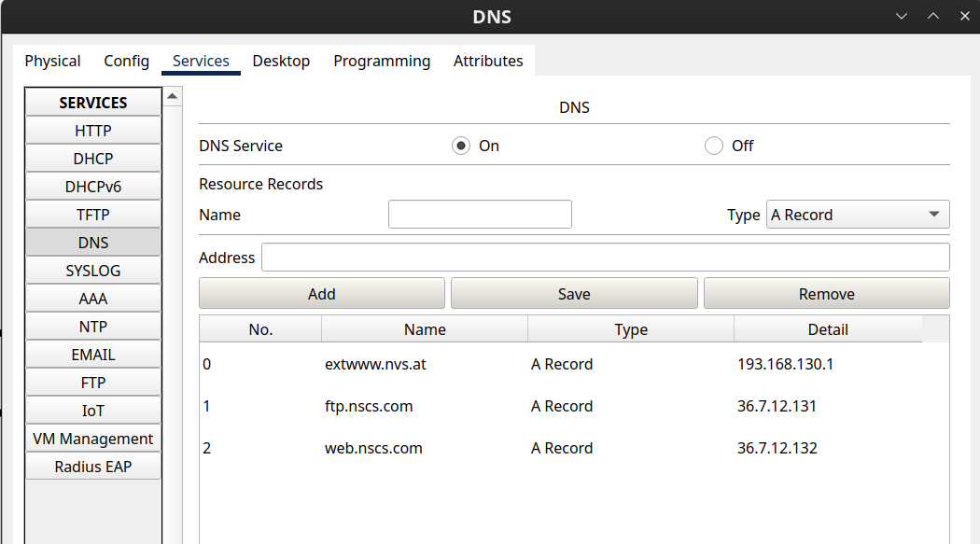
Task: Select the ftp.nscs.com record row
Action: (x=369, y=406)
